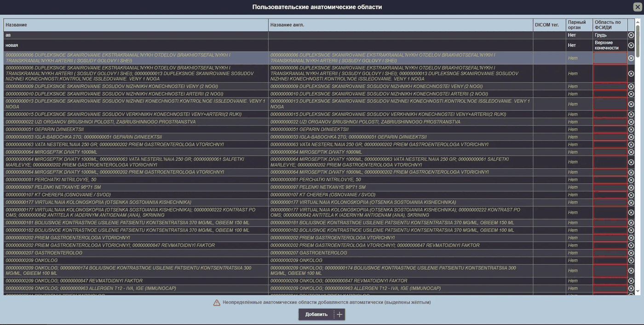Select ФСИДИ area for 00000000081 PERCHATKI row

pos(610,180)
